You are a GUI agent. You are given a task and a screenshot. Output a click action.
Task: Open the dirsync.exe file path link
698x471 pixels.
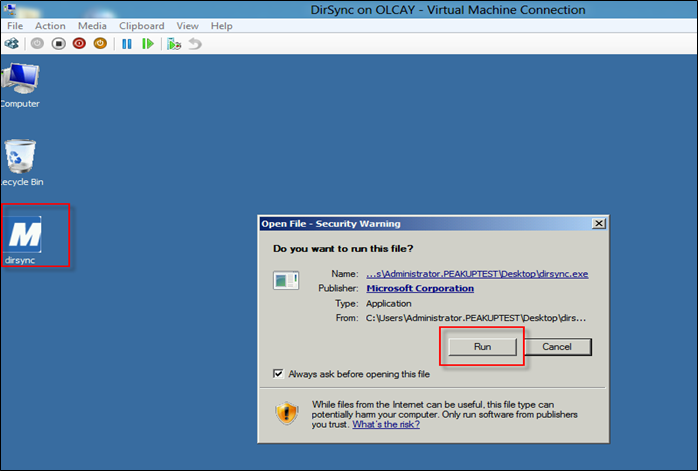477,274
